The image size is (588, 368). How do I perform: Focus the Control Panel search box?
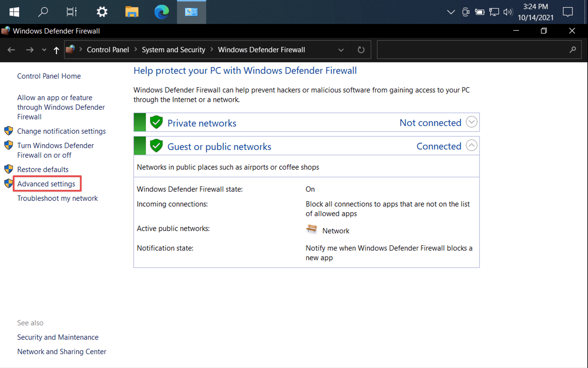pyautogui.click(x=479, y=50)
